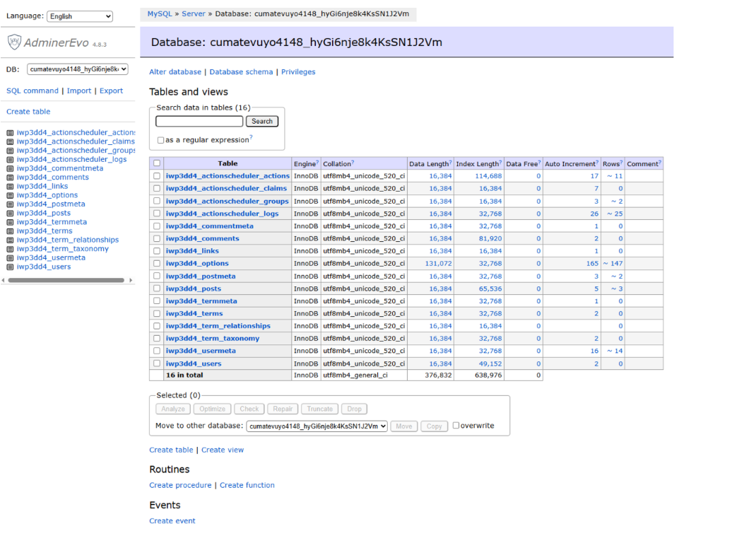Check the iwp3dd4_users row checkbox
Screen dimensions: 756x536
tap(157, 363)
